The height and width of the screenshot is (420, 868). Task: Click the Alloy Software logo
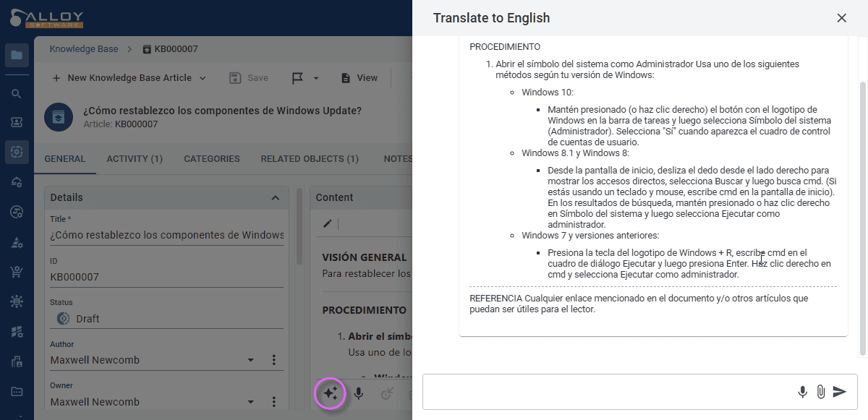[47, 17]
